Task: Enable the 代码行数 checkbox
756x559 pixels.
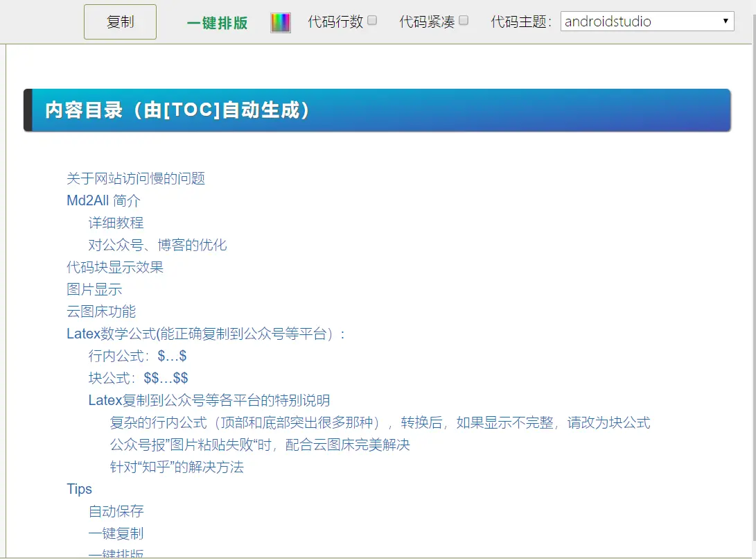Action: coord(372,20)
